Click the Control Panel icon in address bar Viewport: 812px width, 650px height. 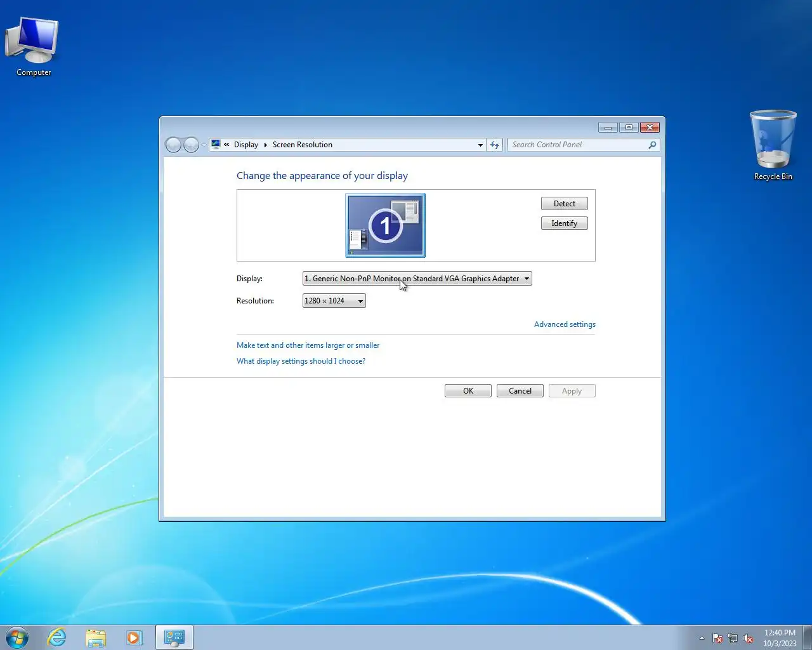click(x=216, y=144)
